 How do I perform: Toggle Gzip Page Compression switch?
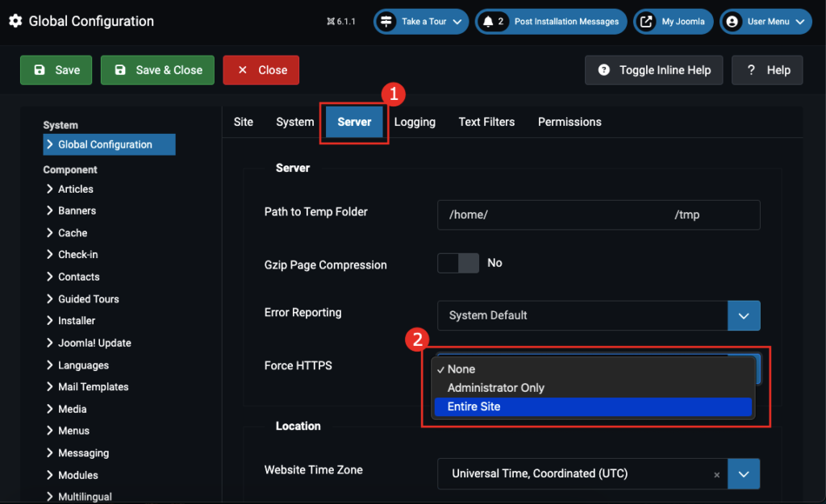pyautogui.click(x=458, y=263)
